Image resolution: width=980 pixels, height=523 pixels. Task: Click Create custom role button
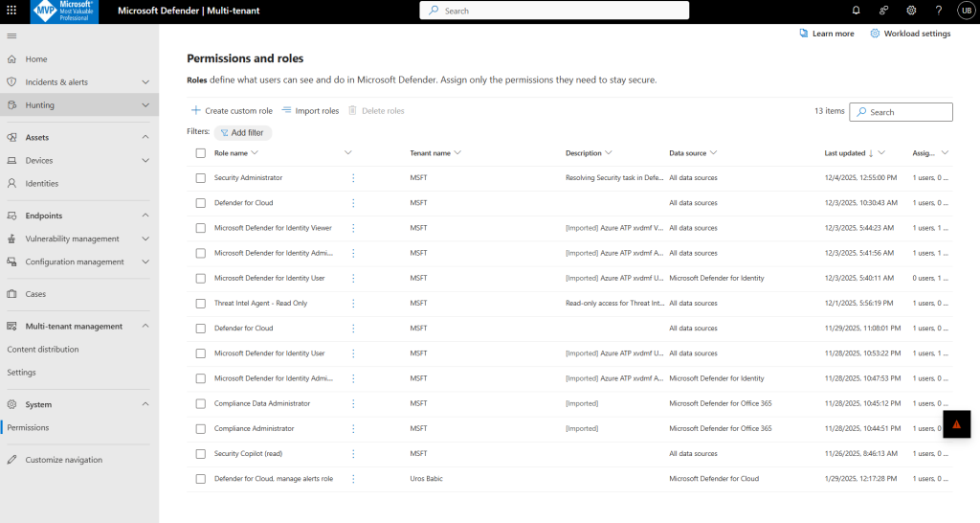click(x=232, y=111)
